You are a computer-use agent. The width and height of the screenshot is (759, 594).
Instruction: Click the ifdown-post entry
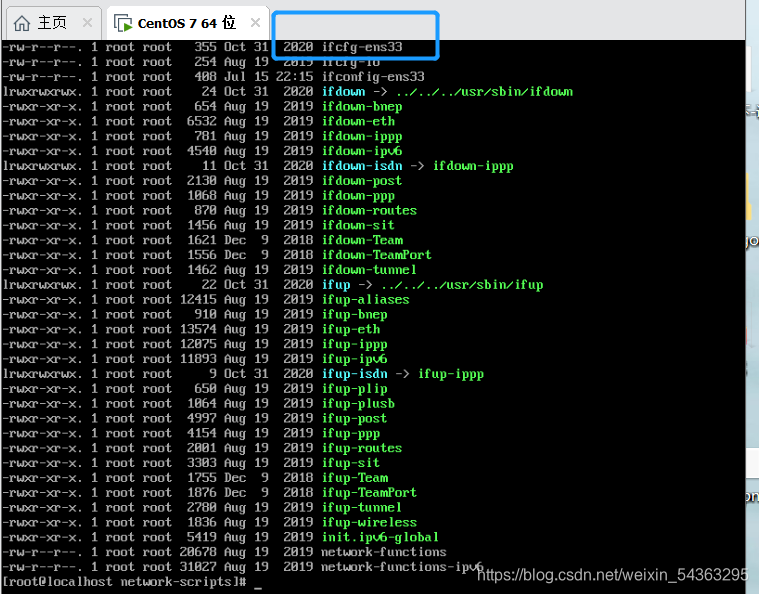[362, 181]
